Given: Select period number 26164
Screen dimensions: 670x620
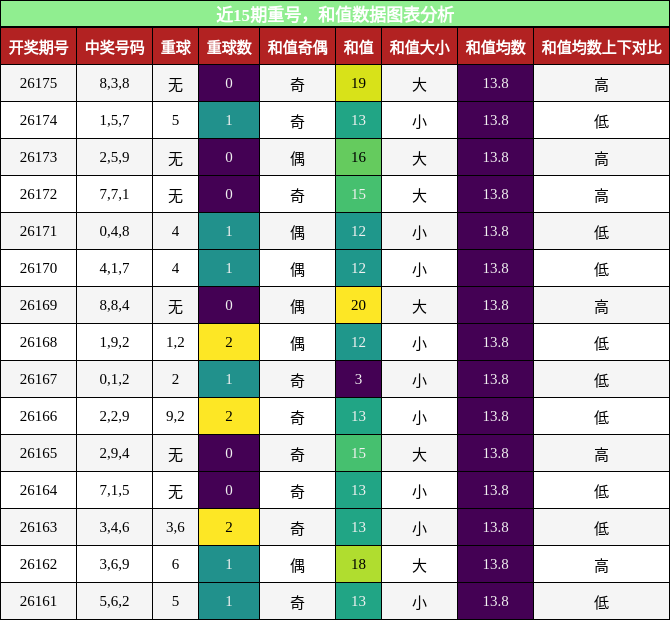Looking at the screenshot, I should click(38, 490).
